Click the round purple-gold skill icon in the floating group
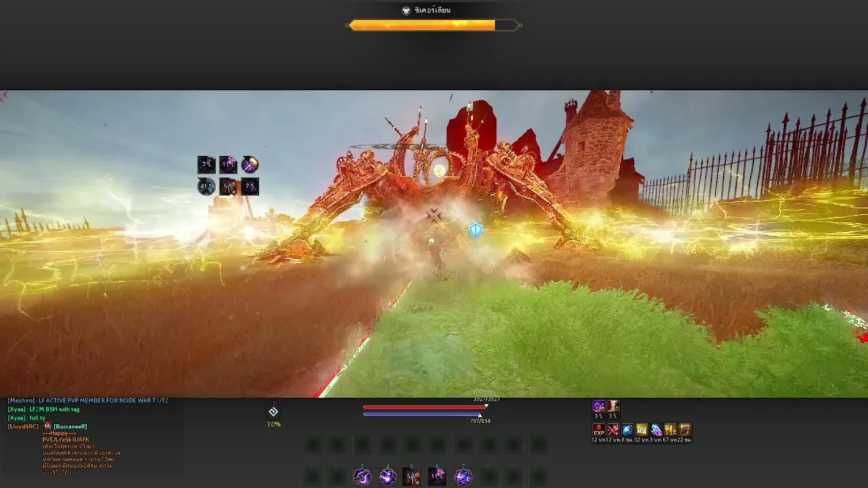This screenshot has height=488, width=868. [x=250, y=164]
